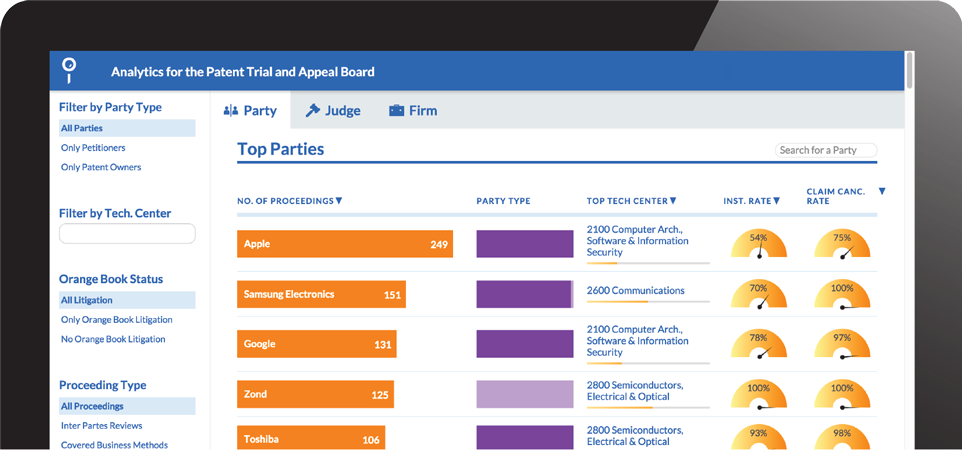Click the Apple orange proceedings bar
The width and height of the screenshot is (962, 450).
(x=344, y=244)
